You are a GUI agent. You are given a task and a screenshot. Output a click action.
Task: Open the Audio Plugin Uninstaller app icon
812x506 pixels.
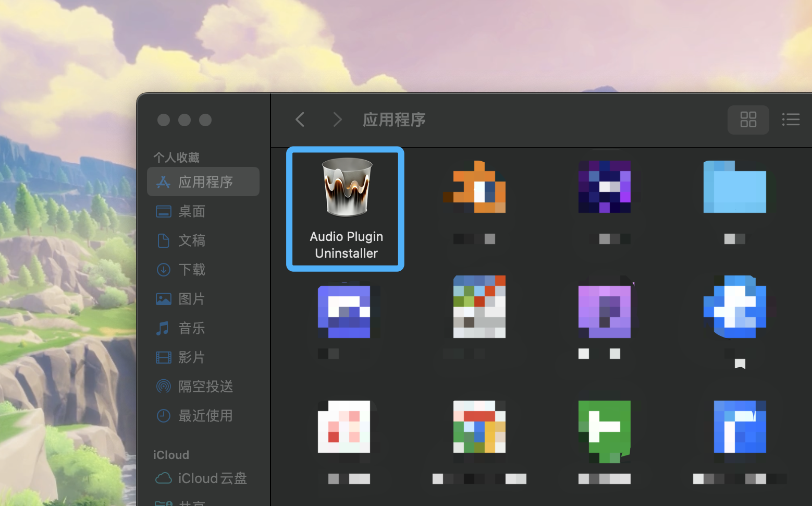point(347,187)
